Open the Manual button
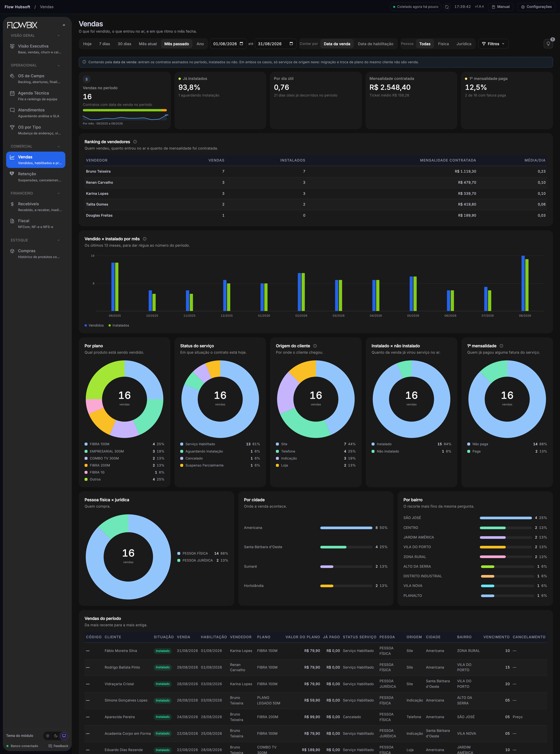The height and width of the screenshot is (754, 560). coord(501,7)
